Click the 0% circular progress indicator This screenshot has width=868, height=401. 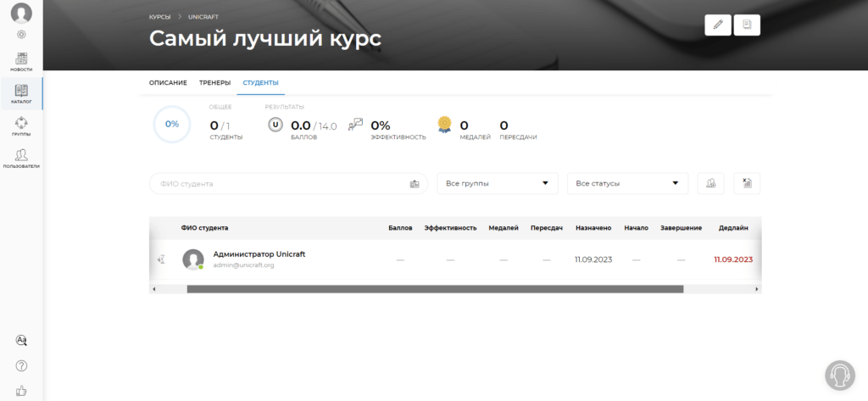tap(172, 124)
